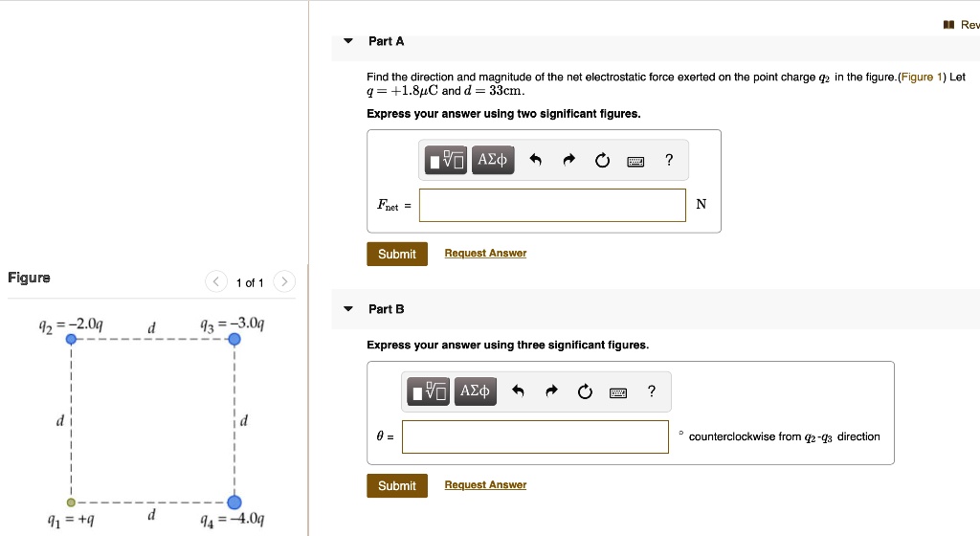Redo entry in Part B toolbar
Screen dimensions: 980x536
pos(551,391)
